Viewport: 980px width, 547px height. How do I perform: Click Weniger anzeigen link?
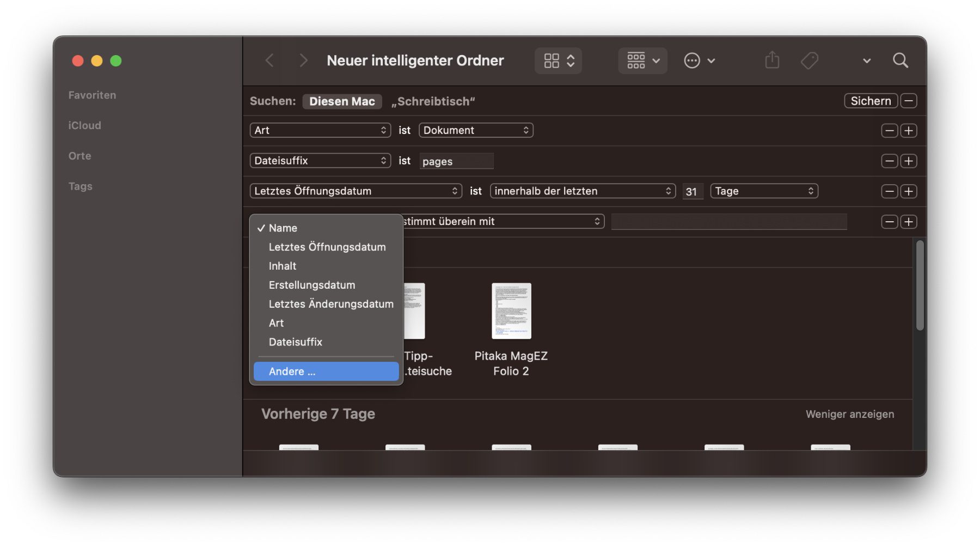pos(849,414)
